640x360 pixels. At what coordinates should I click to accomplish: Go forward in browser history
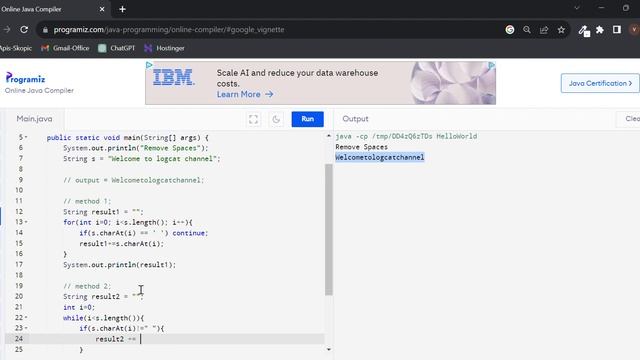pos(7,29)
